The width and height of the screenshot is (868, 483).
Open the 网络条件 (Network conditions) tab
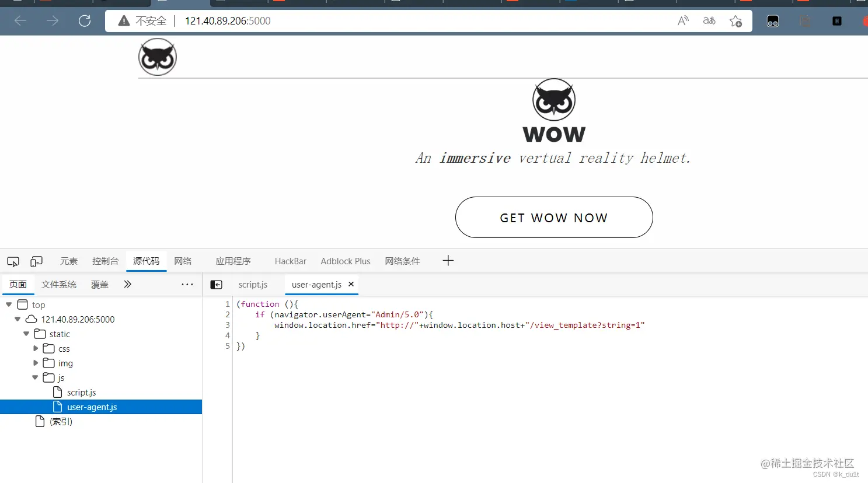tap(402, 261)
